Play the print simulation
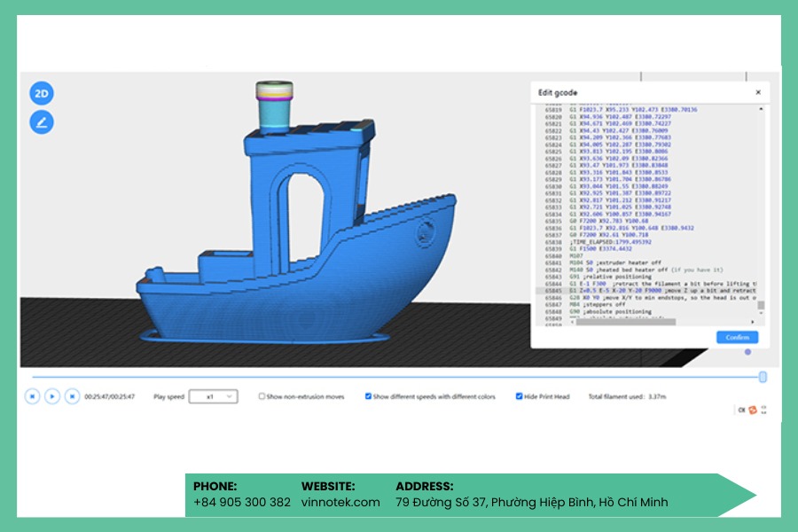The height and width of the screenshot is (532, 798). tap(52, 396)
